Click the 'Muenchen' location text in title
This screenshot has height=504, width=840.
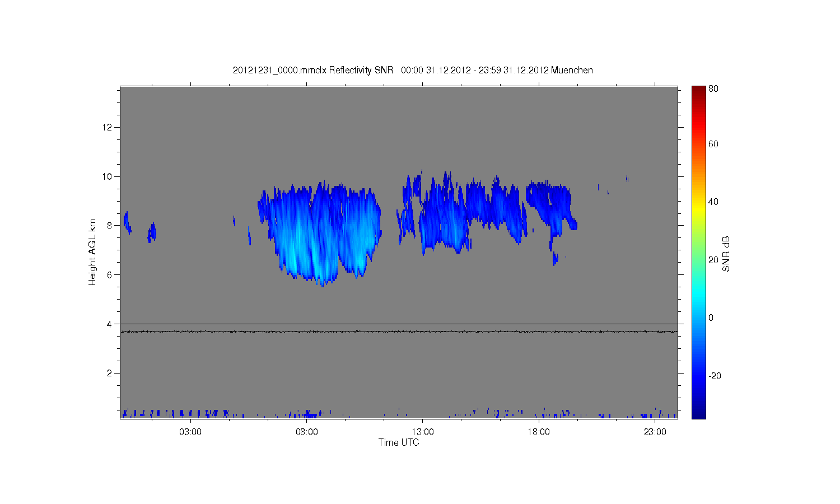pos(572,71)
